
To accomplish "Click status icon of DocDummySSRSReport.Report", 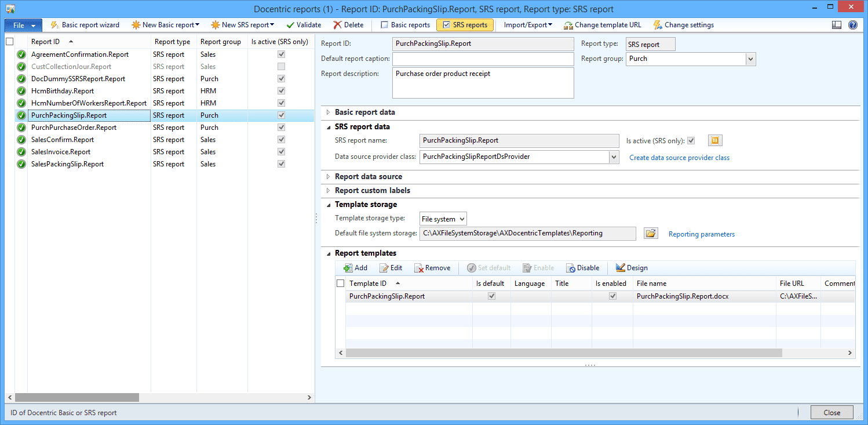I will coord(21,79).
